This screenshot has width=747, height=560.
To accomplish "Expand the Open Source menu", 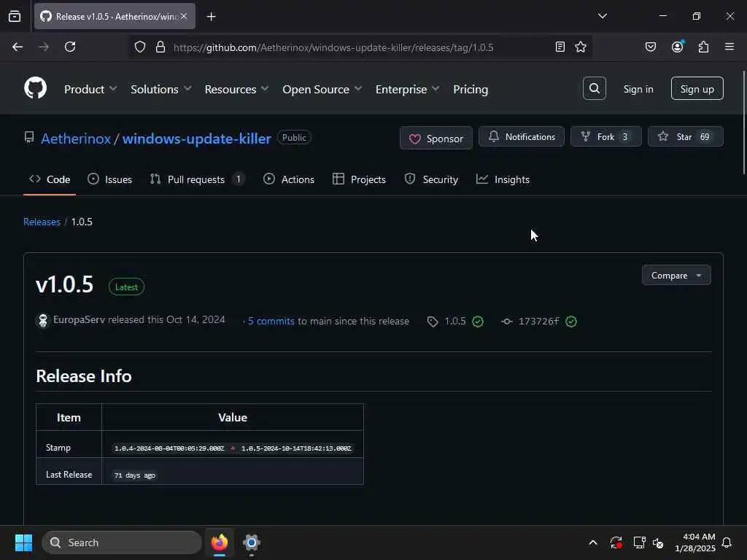I will [322, 89].
